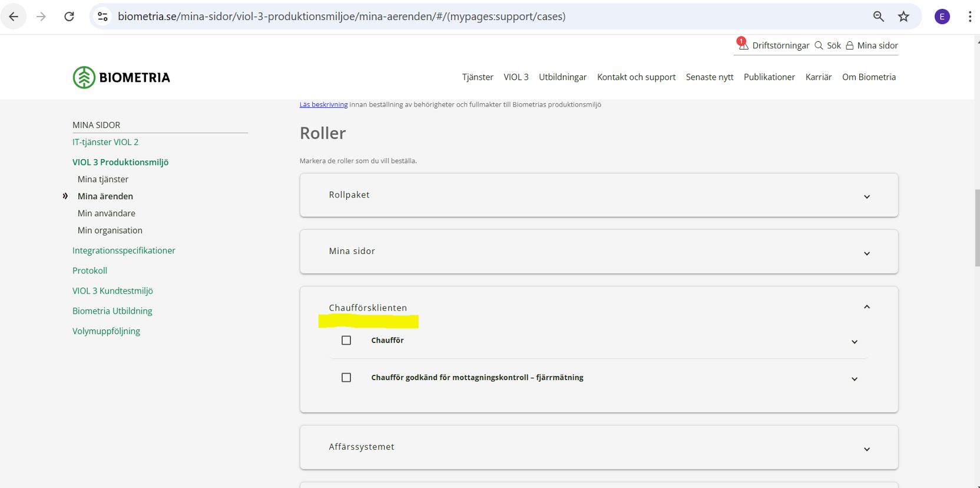Click the page vertical scrollbar thumb

tap(977, 227)
